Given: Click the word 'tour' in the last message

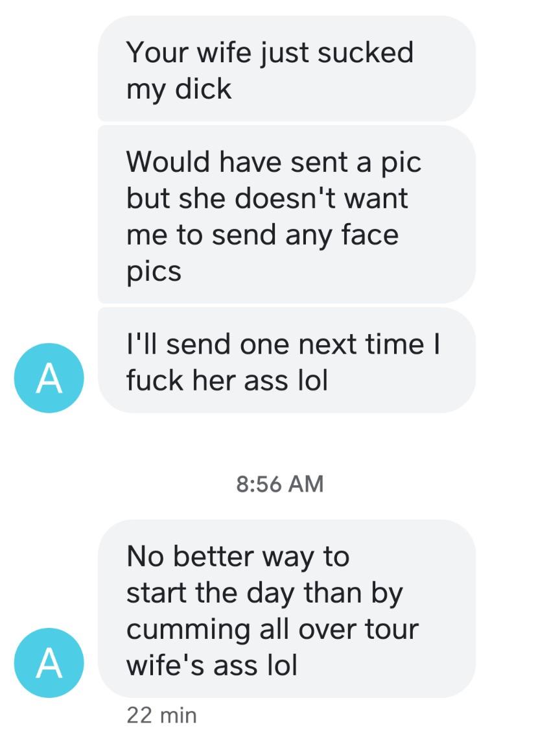Looking at the screenshot, I should point(391,629).
